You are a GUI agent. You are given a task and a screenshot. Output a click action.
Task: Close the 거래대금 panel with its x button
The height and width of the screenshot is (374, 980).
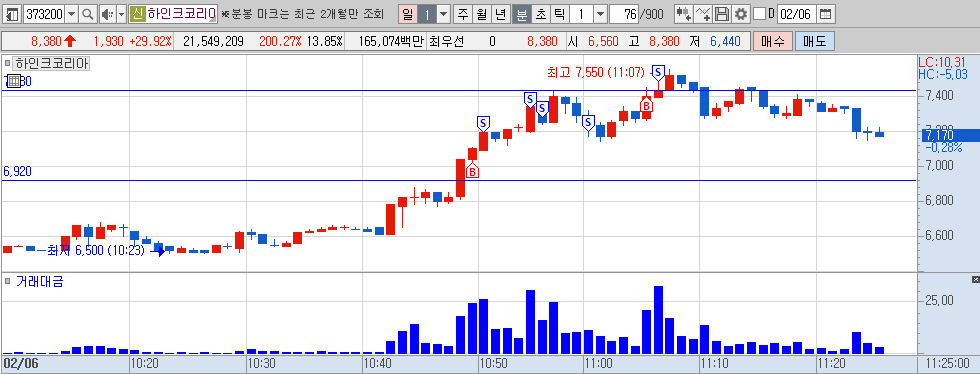pyautogui.click(x=976, y=279)
